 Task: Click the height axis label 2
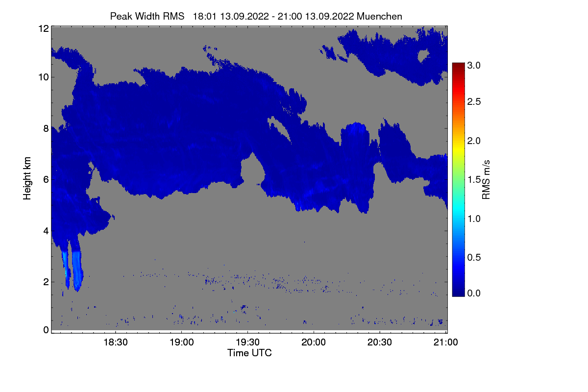click(46, 282)
